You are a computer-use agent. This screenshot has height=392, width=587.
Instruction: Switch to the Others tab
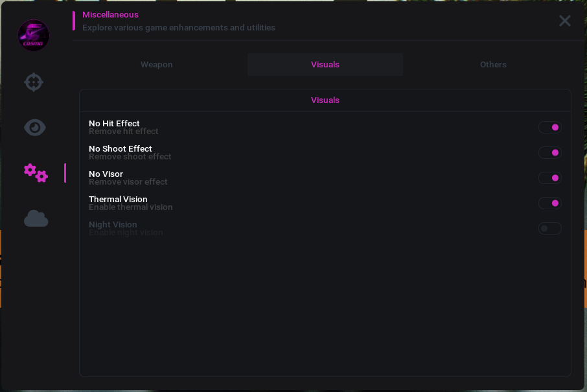493,64
